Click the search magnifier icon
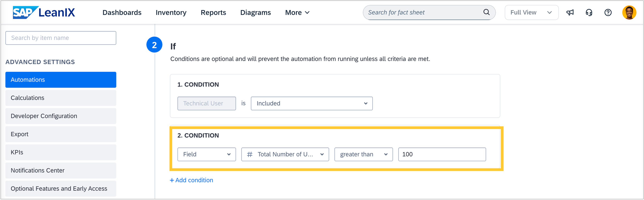The height and width of the screenshot is (200, 644). pyautogui.click(x=486, y=12)
